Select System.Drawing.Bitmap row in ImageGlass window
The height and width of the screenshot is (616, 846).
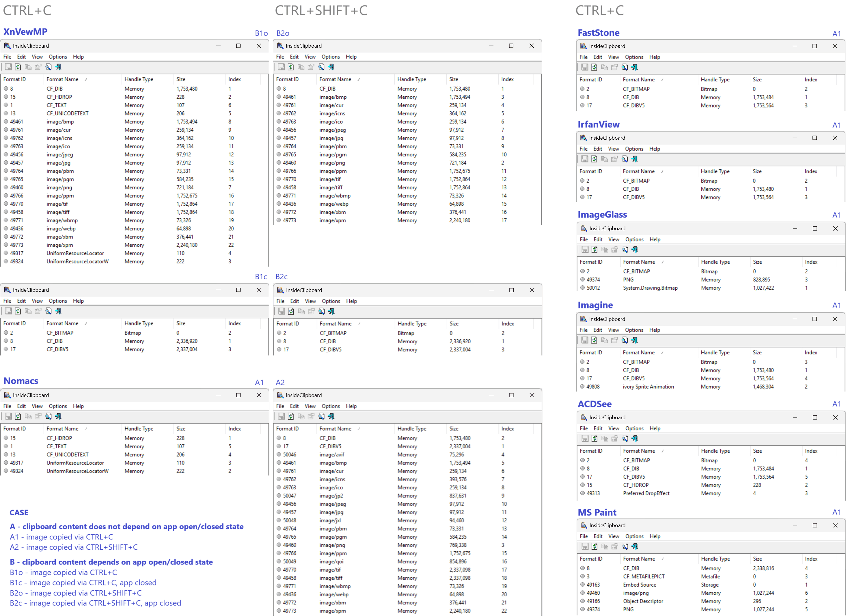[650, 288]
